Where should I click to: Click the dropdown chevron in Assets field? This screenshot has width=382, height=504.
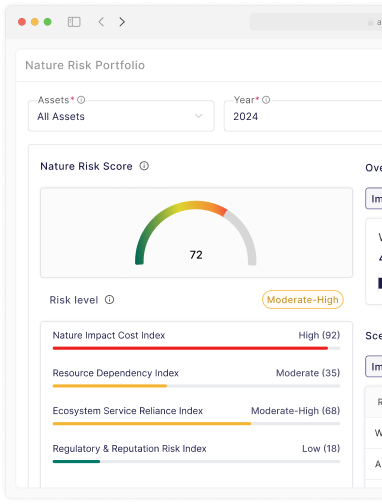199,116
